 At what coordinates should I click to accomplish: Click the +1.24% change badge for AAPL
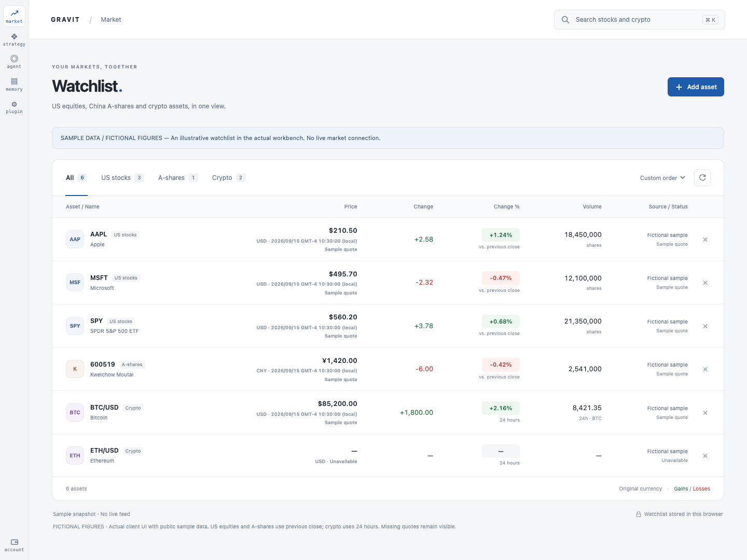[501, 235]
